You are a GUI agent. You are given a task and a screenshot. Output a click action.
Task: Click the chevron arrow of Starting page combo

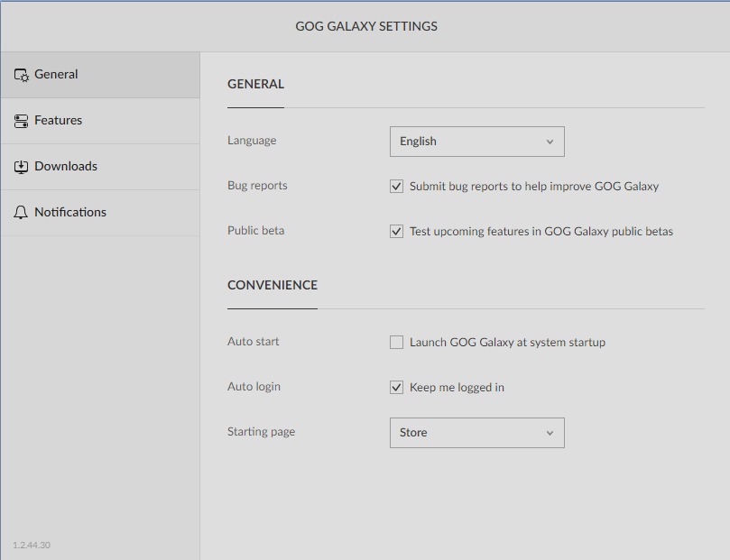click(550, 433)
